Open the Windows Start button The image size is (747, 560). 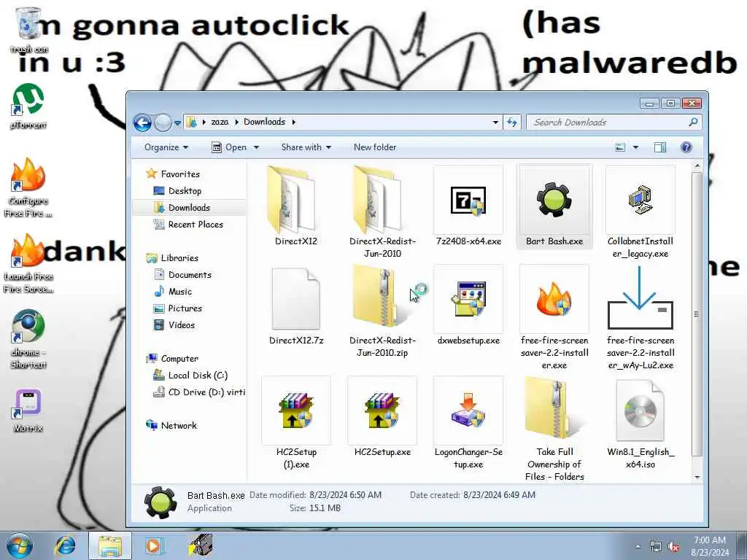coord(19,545)
